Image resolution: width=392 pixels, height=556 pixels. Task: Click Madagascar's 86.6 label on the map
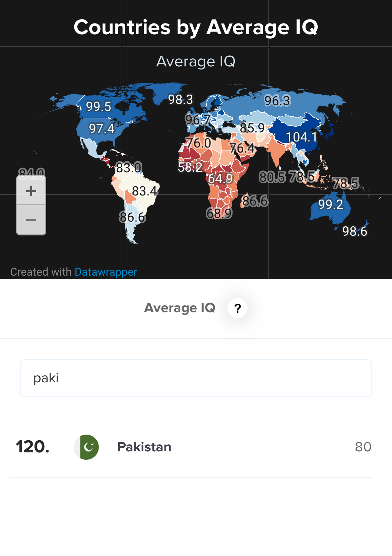click(x=255, y=201)
